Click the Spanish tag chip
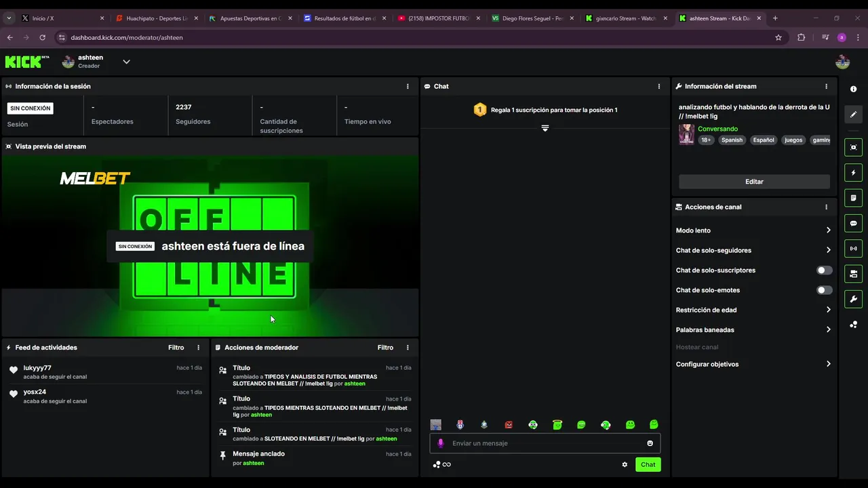Screen dimensions: 868x488 point(732,140)
